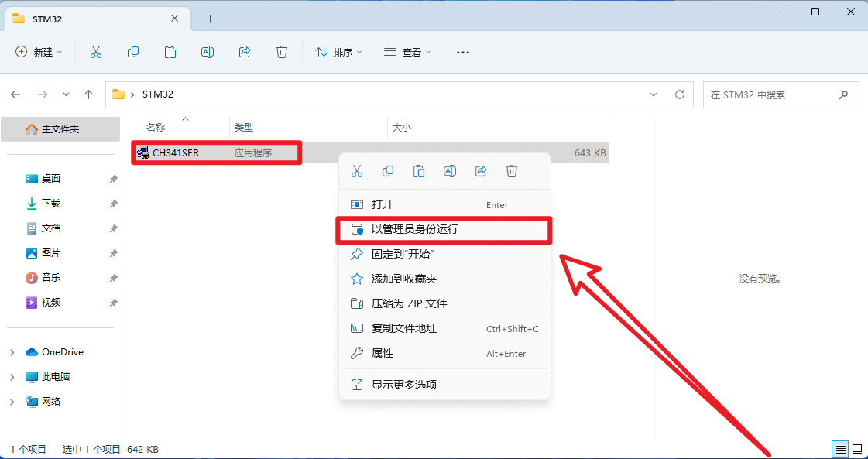
Task: Click the Paste icon in the context menu
Action: 419,171
